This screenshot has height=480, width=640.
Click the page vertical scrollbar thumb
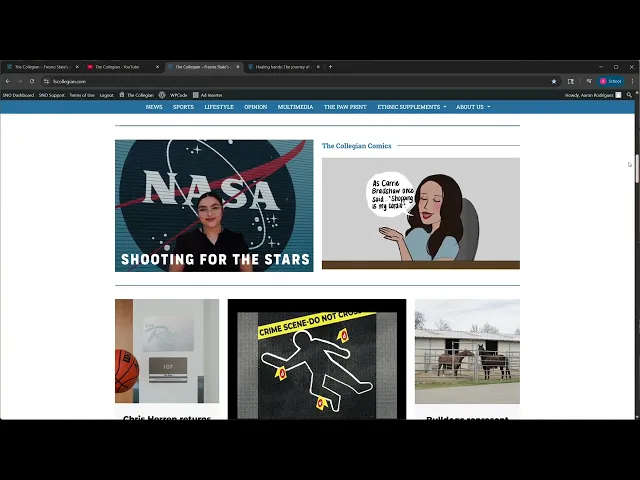(x=637, y=169)
